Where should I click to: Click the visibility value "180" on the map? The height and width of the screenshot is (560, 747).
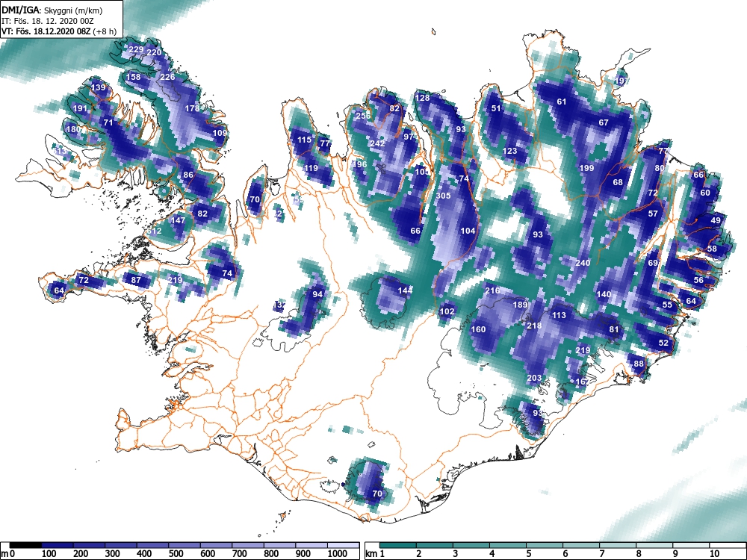coord(73,129)
